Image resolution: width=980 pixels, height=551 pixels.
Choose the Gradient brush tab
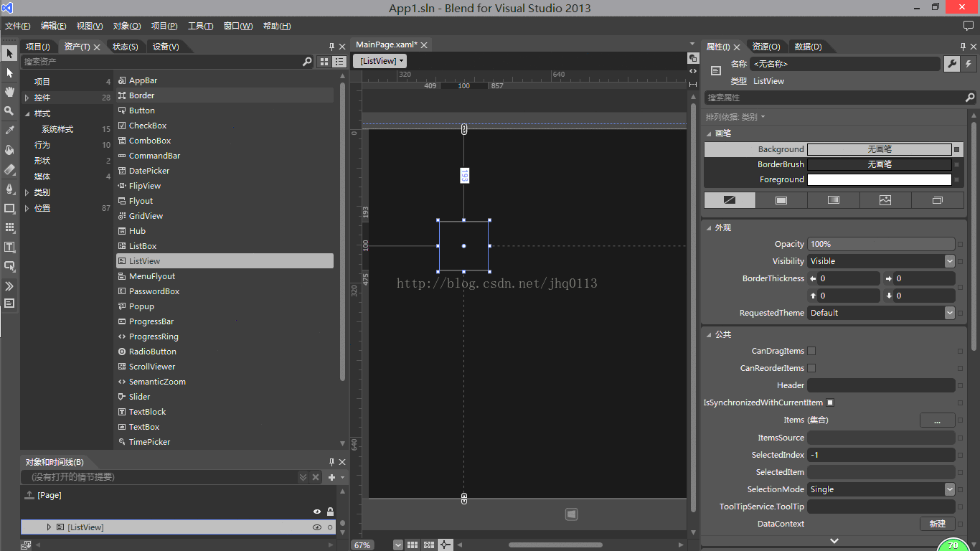(833, 200)
